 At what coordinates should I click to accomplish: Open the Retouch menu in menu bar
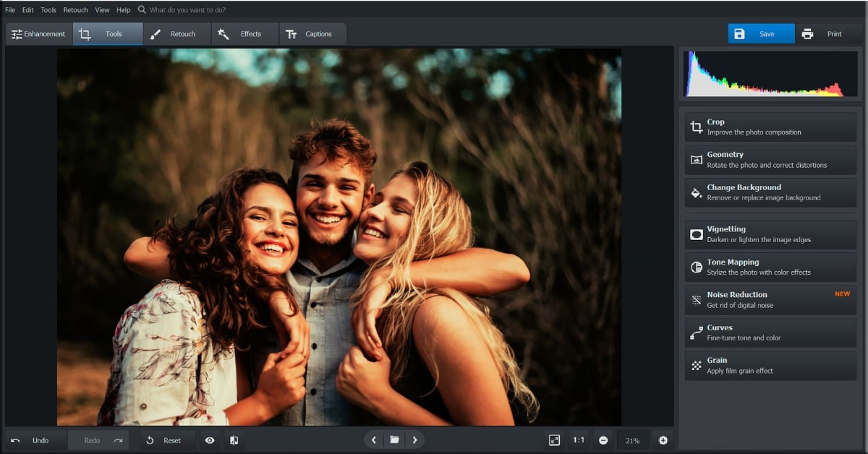point(76,10)
